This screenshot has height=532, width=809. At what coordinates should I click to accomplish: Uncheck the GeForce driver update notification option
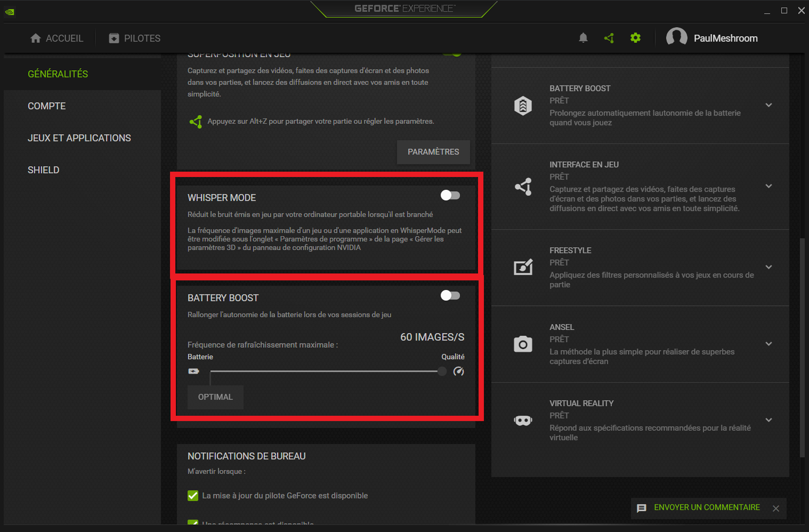click(x=193, y=495)
